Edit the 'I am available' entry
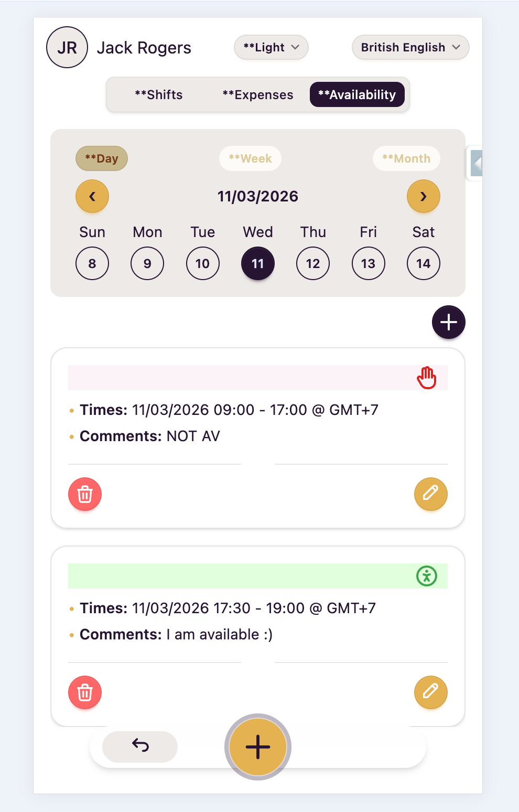519x812 pixels. coord(430,692)
